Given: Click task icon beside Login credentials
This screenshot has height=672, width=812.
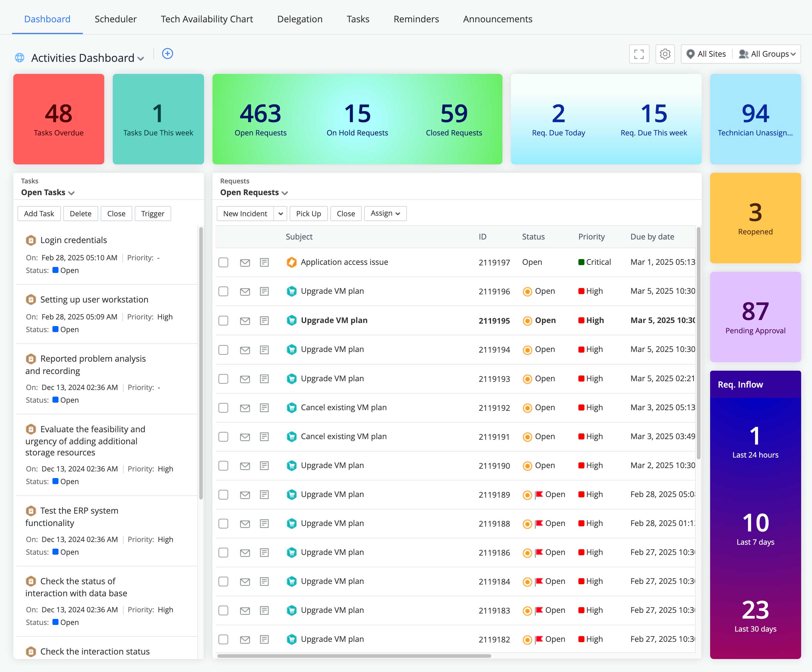Looking at the screenshot, I should point(31,240).
